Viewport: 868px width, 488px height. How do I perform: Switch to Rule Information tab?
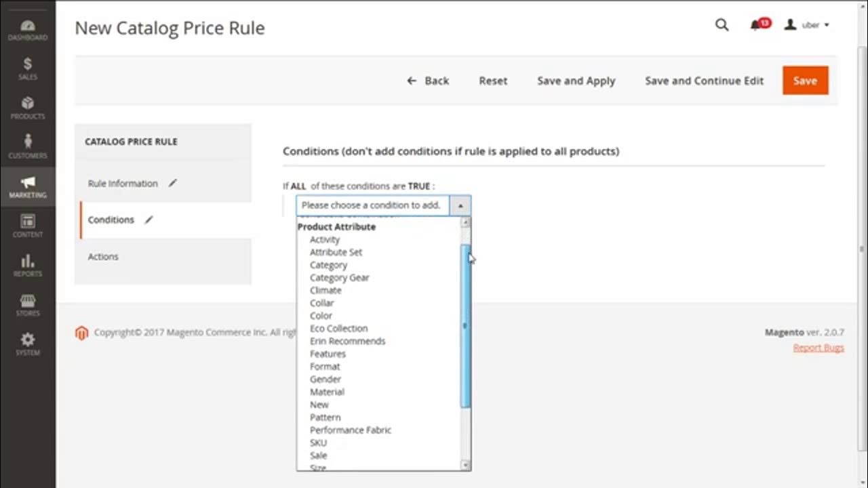pos(123,184)
